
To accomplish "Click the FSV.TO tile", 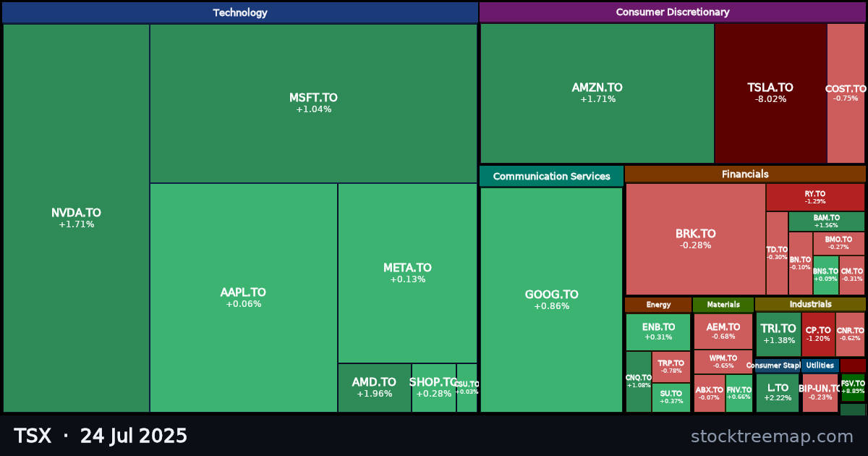I will [853, 387].
